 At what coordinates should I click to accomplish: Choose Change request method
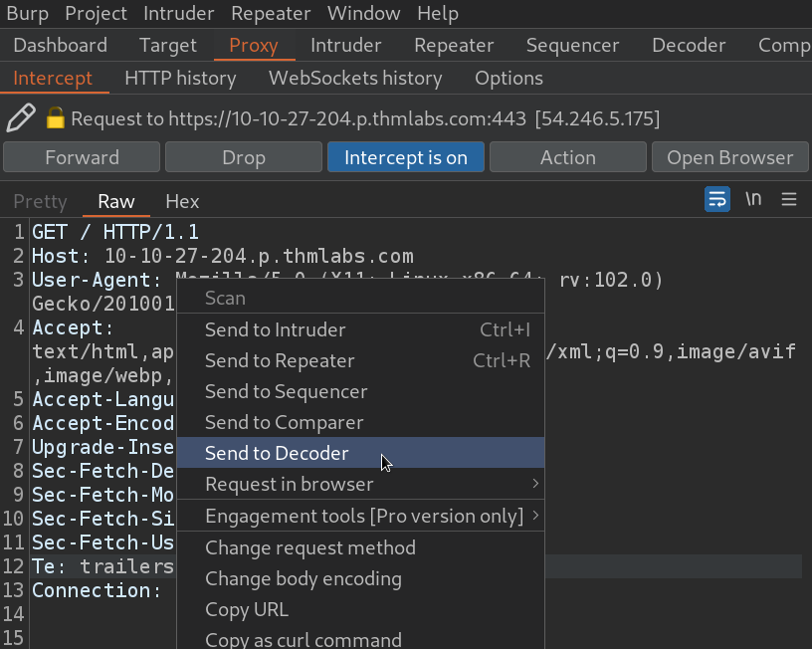point(361,548)
